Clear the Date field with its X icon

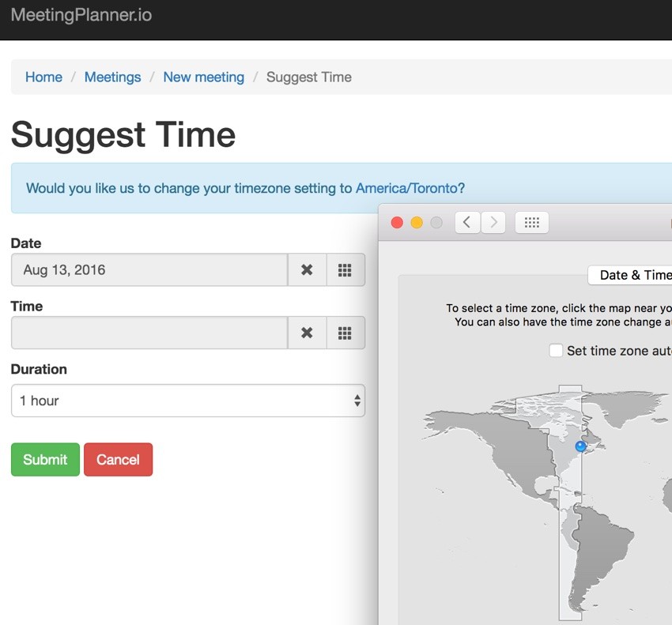[x=307, y=270]
